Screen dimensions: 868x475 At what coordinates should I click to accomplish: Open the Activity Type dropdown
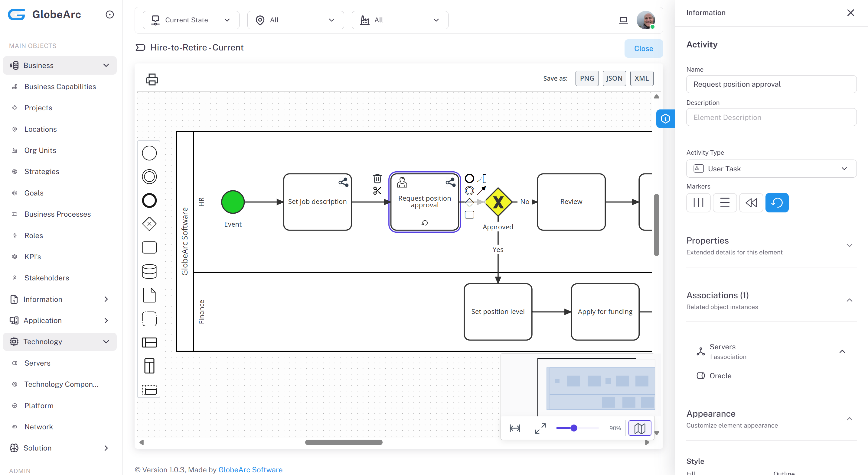tap(771, 169)
